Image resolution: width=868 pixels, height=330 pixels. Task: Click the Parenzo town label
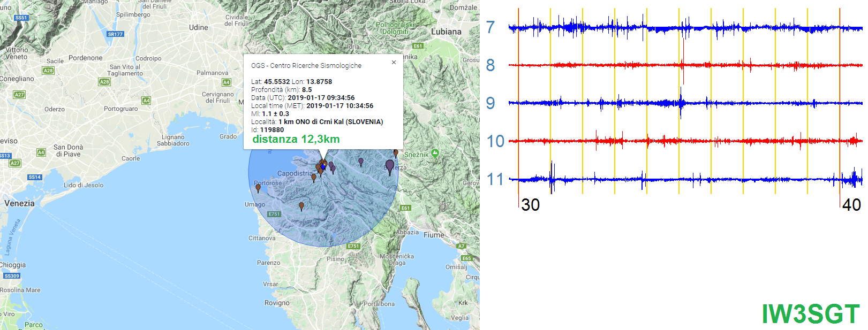tap(268, 263)
